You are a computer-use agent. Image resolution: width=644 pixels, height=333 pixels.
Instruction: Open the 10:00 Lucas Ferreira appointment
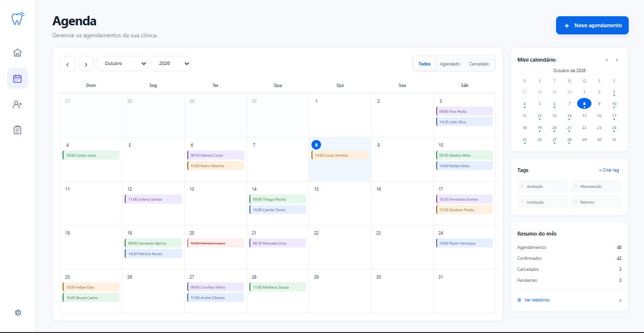[x=340, y=155]
